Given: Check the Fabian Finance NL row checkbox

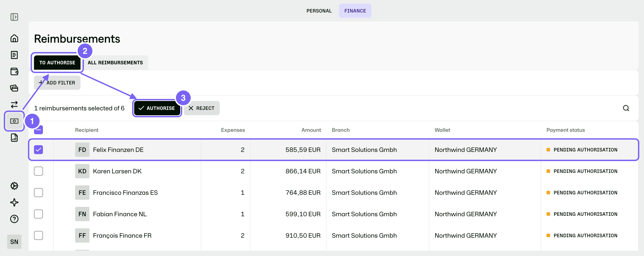Looking at the screenshot, I should tap(38, 214).
